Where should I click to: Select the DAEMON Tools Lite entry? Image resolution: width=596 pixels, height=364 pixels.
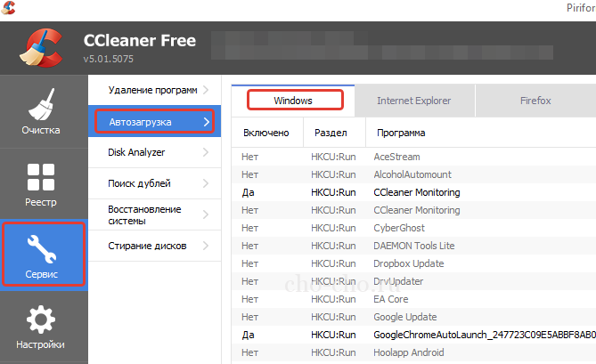(x=414, y=246)
